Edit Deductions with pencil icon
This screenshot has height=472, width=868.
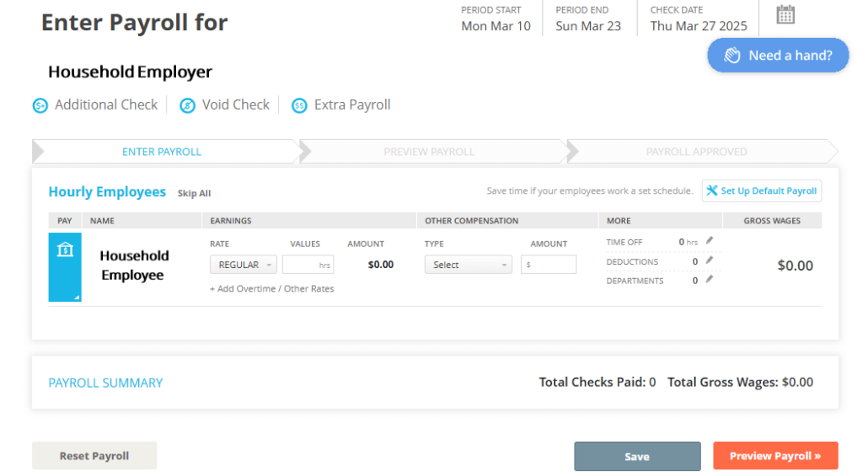[710, 260]
